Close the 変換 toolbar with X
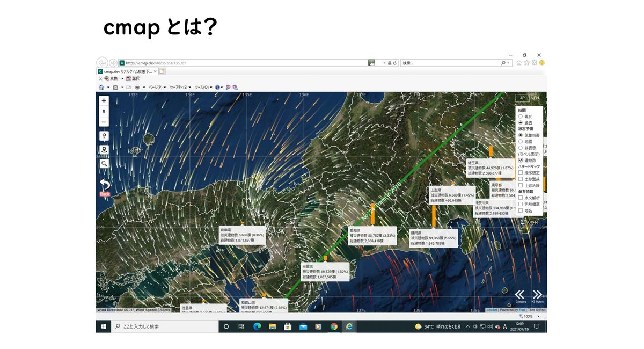644x349 pixels. pos(100,78)
